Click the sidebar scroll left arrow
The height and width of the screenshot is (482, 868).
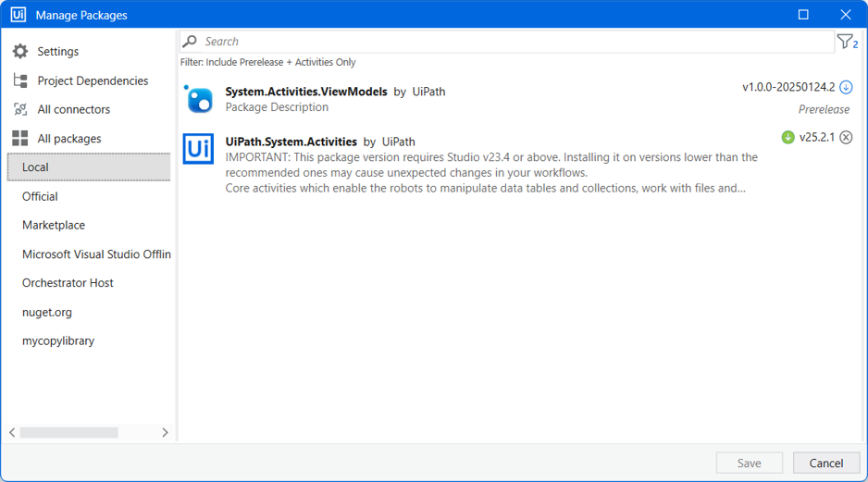(x=12, y=432)
